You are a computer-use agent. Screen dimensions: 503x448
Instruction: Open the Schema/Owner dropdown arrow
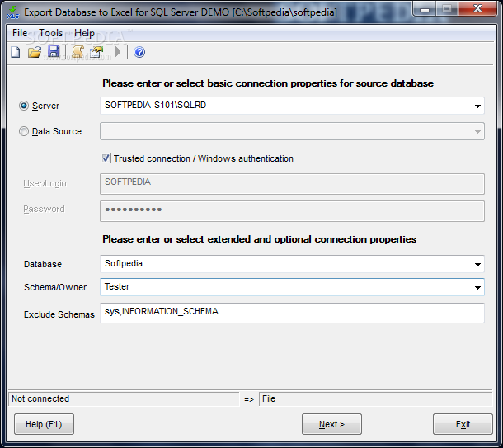tap(477, 288)
